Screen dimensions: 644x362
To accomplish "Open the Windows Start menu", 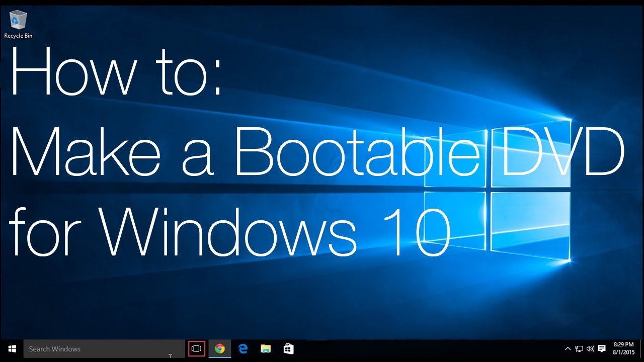I will point(12,348).
